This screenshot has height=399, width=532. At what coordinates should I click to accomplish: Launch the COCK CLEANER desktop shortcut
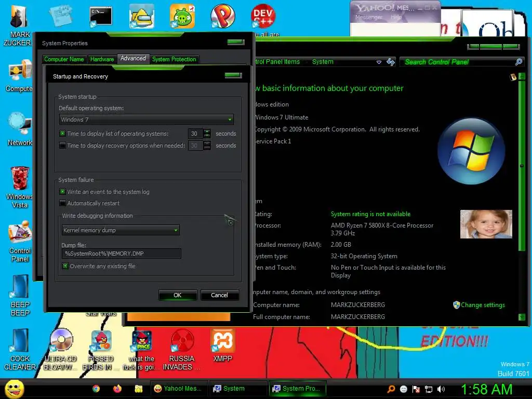[x=19, y=349]
